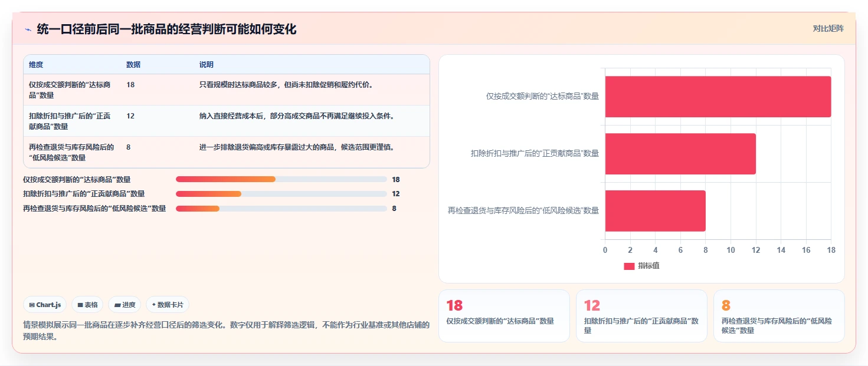Select table cell with value 8

pos(129,147)
